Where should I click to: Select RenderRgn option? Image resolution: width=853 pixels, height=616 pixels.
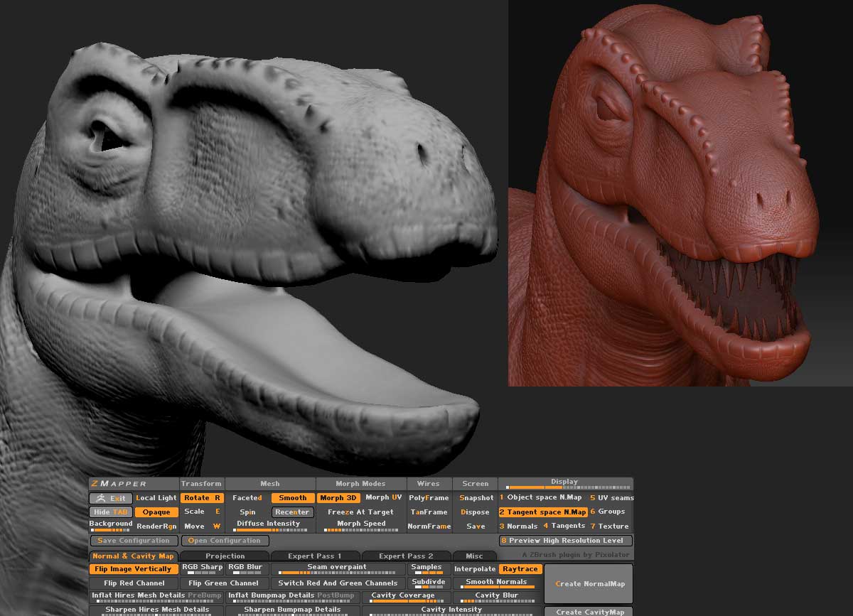click(x=156, y=526)
